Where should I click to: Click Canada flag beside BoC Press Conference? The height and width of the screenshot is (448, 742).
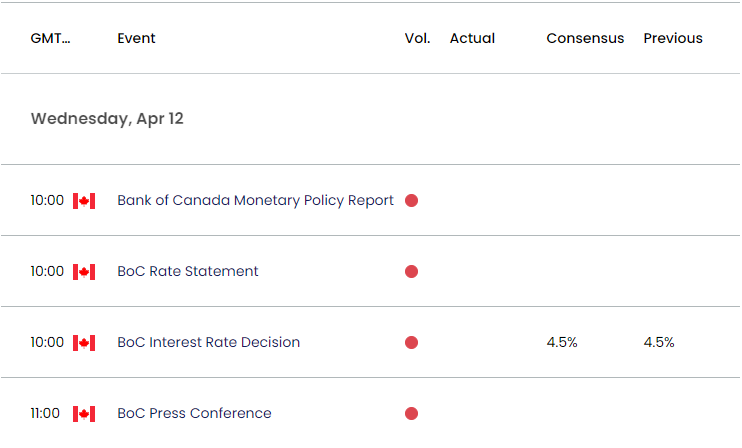pos(84,414)
